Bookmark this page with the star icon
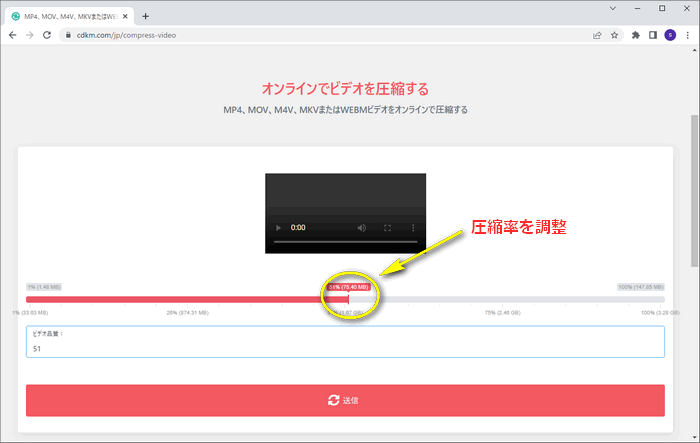This screenshot has height=443, width=700. [614, 34]
